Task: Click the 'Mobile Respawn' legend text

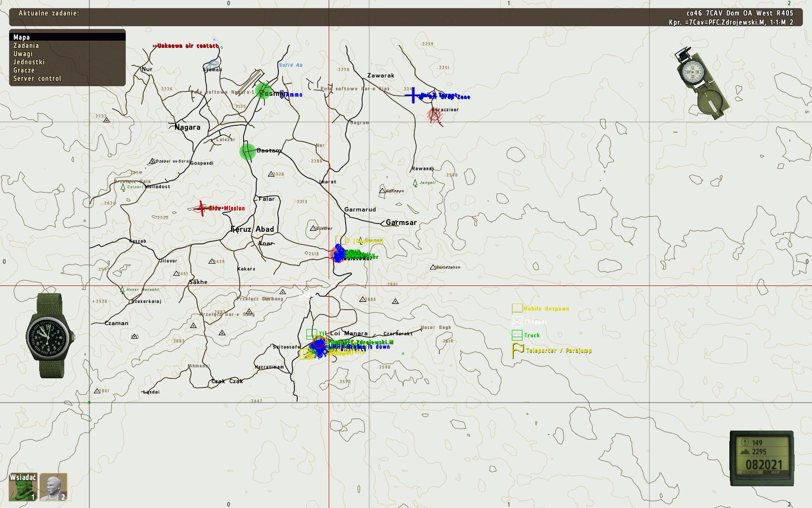Action: point(546,309)
